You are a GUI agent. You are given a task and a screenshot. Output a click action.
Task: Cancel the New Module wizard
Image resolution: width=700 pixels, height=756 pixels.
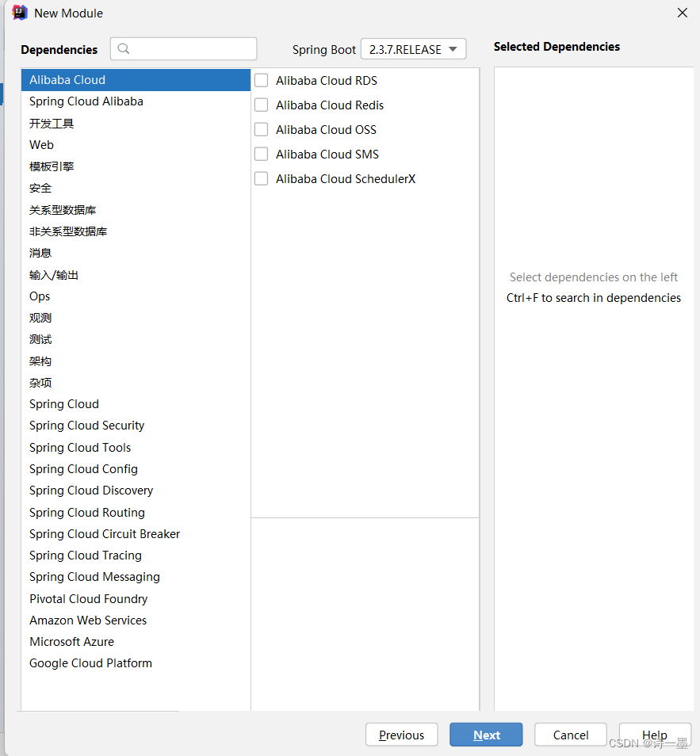coord(570,735)
